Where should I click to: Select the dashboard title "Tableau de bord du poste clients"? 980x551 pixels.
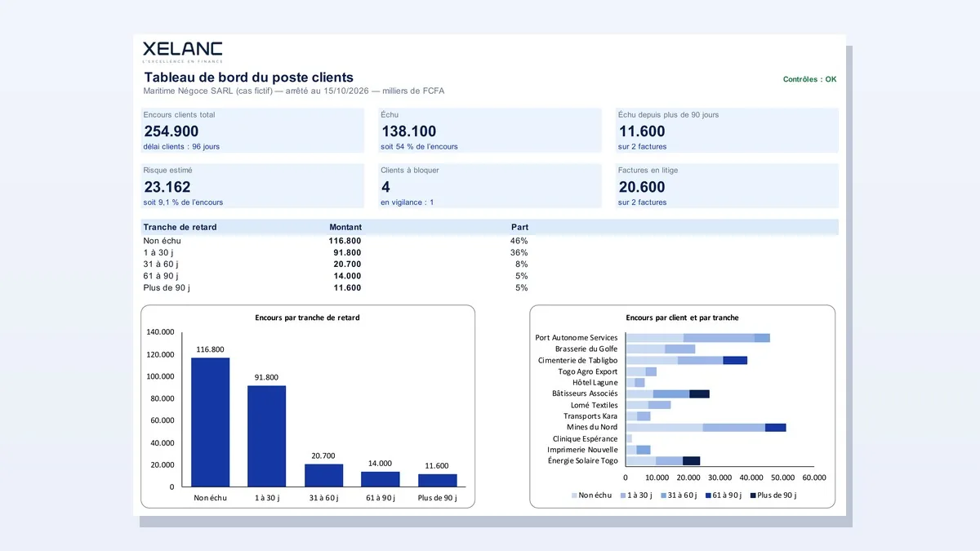[x=249, y=78]
